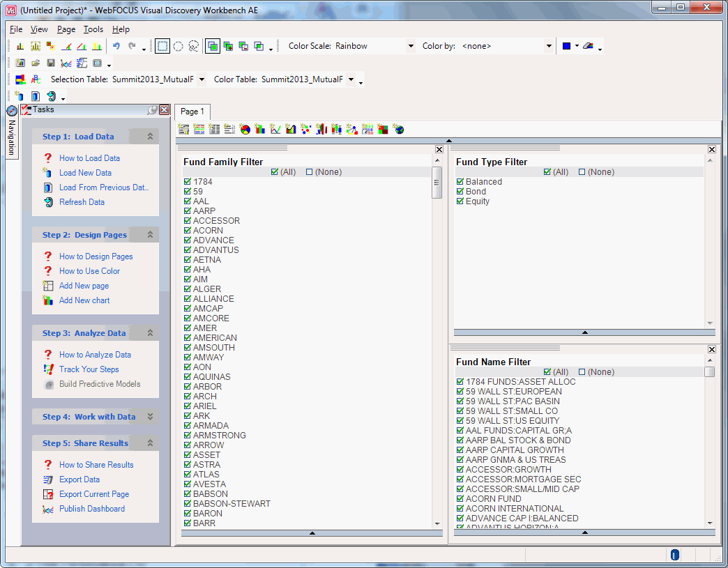Click the publish dashboard toolbar icon
Viewport: 728px width, 568px height.
(x=66, y=63)
